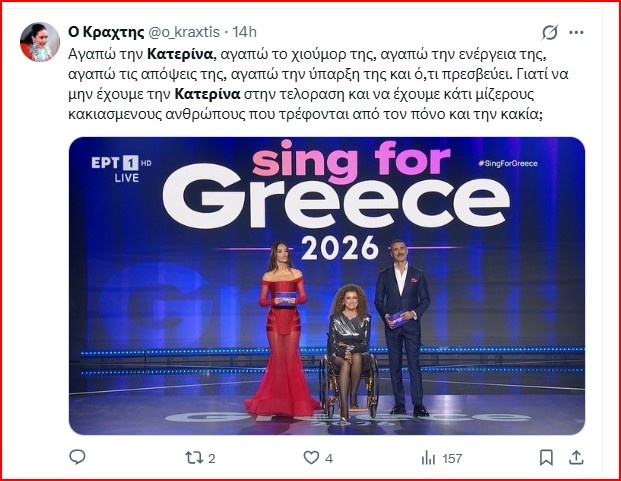Click the Grok slashed-circle icon
Screen dimensions: 621x481
550,31
